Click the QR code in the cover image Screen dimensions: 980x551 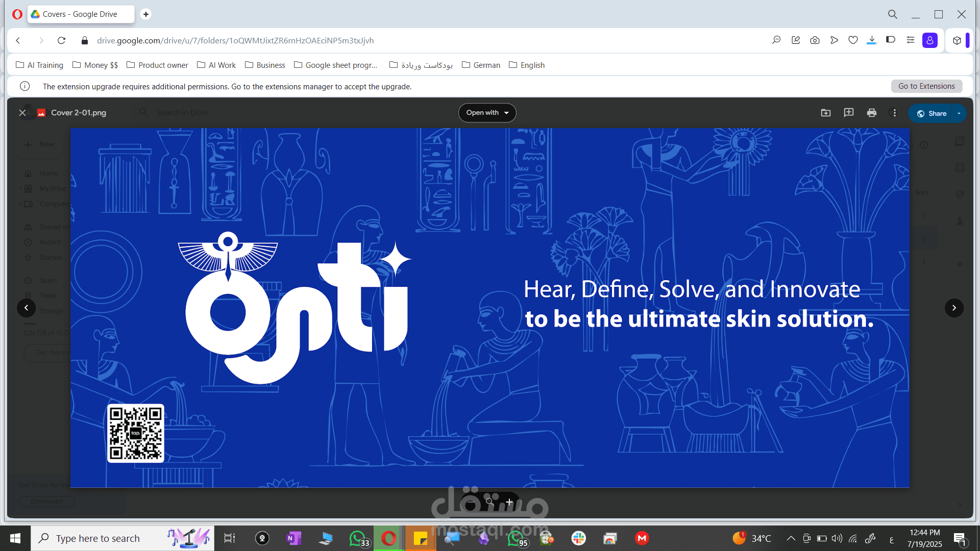(x=136, y=433)
